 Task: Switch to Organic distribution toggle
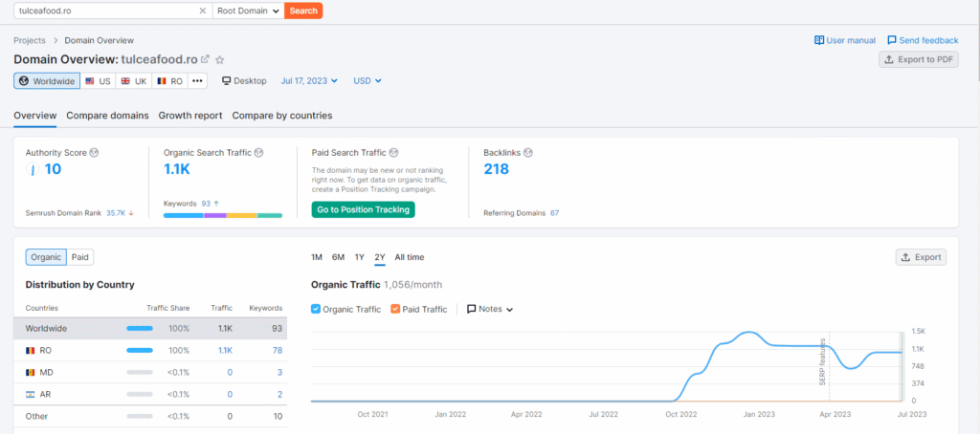tap(46, 257)
